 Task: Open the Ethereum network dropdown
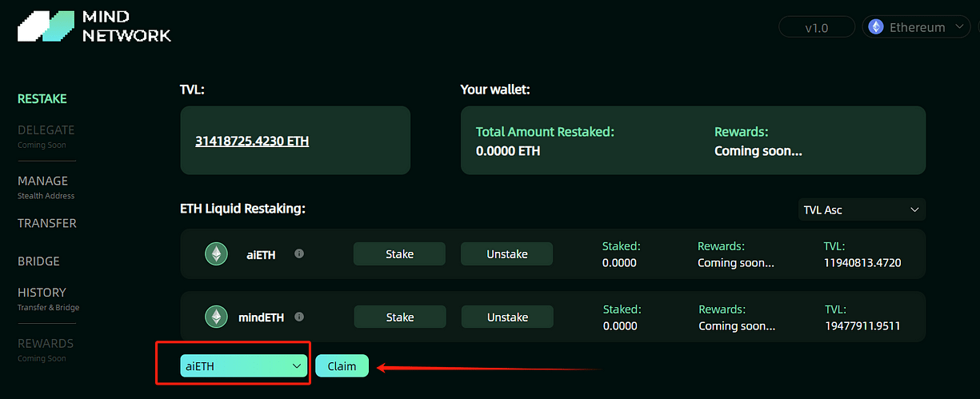point(917,27)
